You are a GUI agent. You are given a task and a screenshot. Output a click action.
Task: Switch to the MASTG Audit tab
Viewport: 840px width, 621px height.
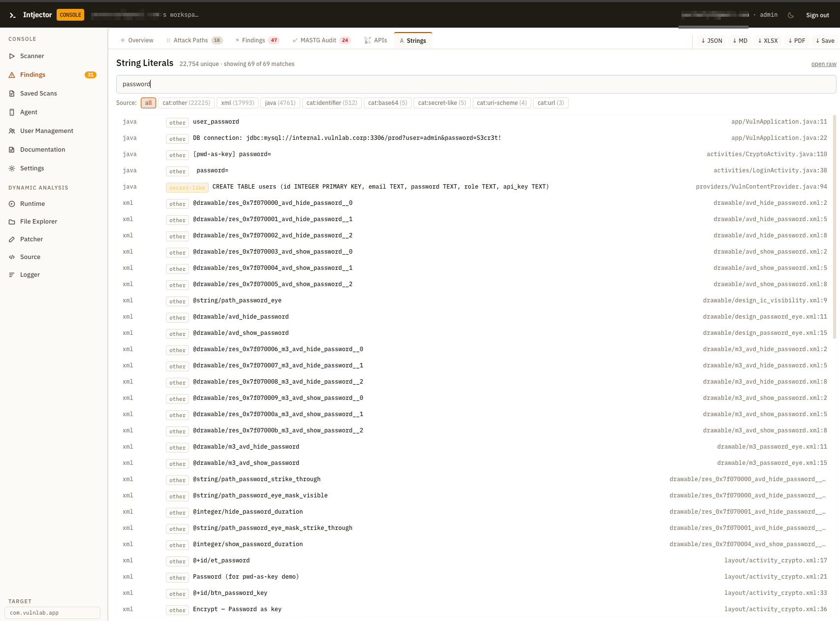(x=321, y=40)
